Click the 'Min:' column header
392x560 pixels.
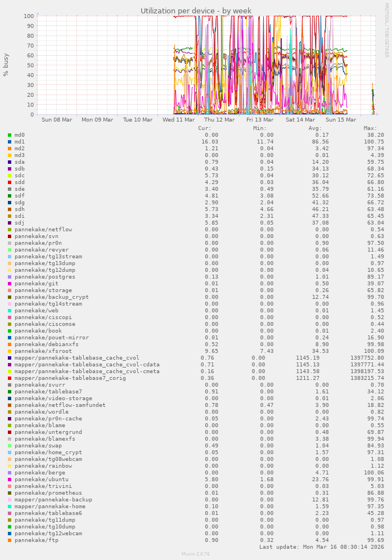pyautogui.click(x=260, y=128)
